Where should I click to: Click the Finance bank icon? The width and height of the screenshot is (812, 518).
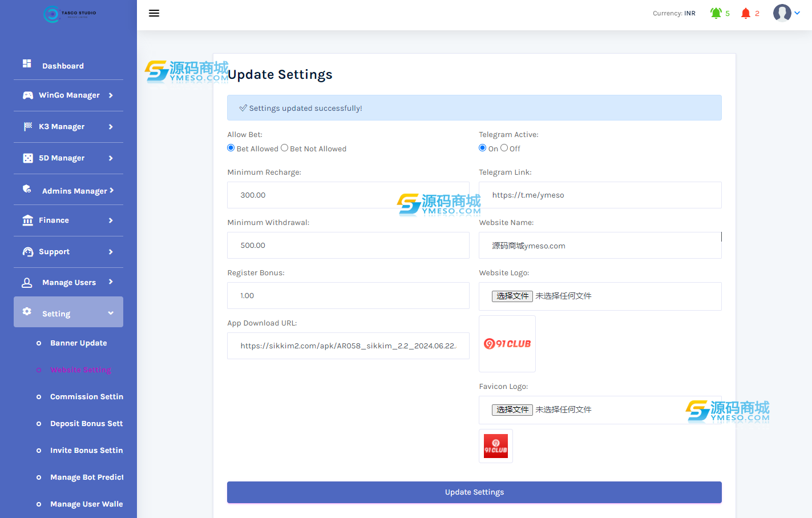(x=27, y=220)
